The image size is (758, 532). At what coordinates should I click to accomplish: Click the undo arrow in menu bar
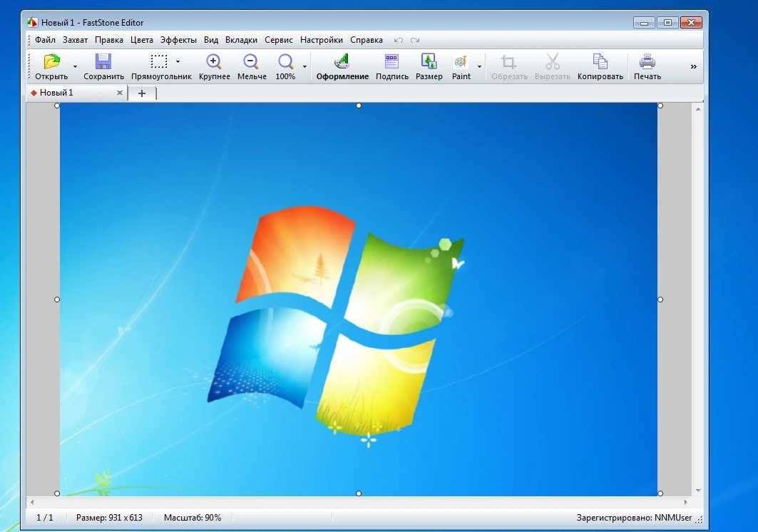(399, 40)
